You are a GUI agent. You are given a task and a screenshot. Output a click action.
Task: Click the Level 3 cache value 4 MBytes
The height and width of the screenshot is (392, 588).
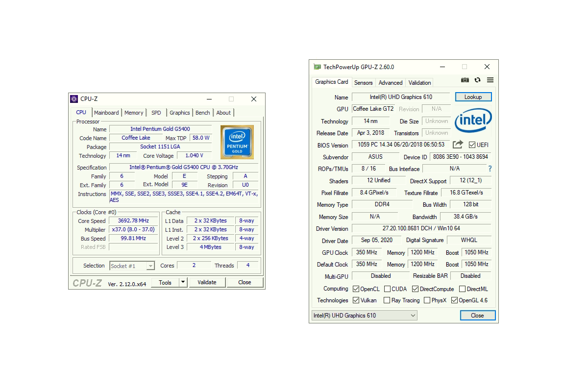(211, 247)
